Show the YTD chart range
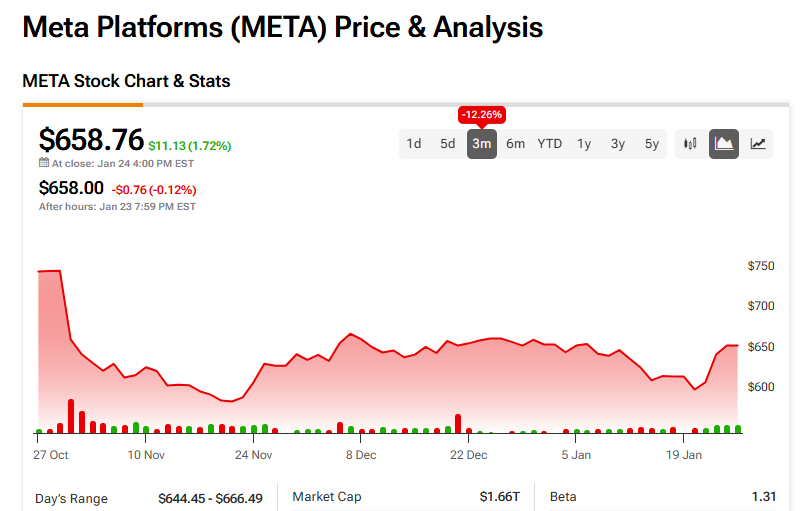This screenshot has height=511, width=810. click(550, 144)
